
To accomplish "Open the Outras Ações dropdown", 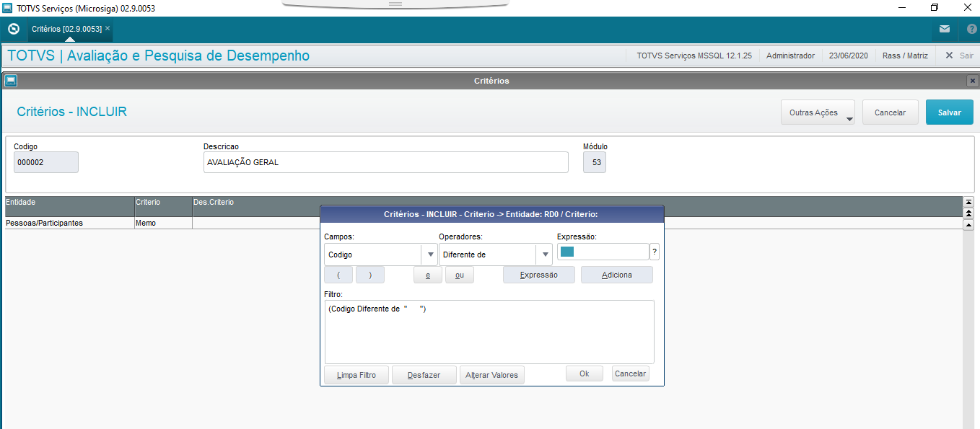I will pyautogui.click(x=818, y=112).
